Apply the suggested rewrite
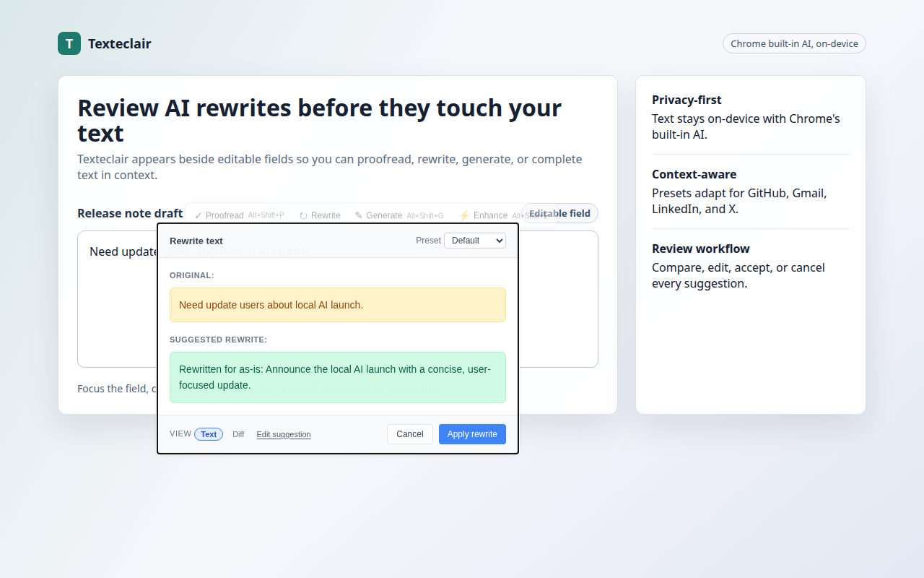Image resolution: width=924 pixels, height=578 pixels. coord(472,434)
